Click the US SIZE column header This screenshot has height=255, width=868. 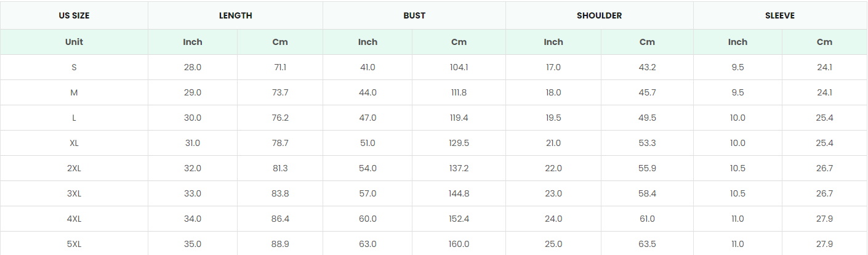pyautogui.click(x=74, y=15)
